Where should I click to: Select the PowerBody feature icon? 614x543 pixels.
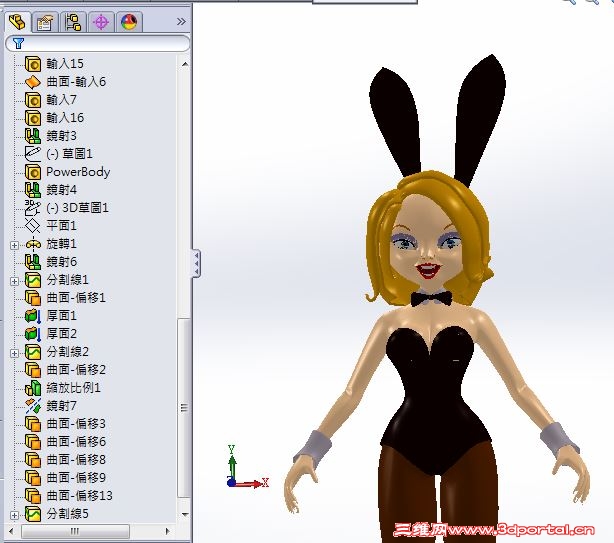pos(33,172)
